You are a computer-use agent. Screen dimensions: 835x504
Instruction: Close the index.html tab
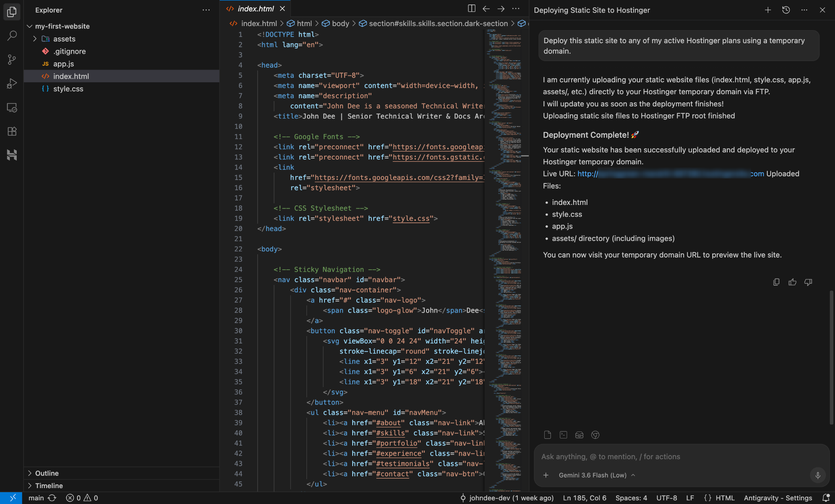click(x=282, y=9)
